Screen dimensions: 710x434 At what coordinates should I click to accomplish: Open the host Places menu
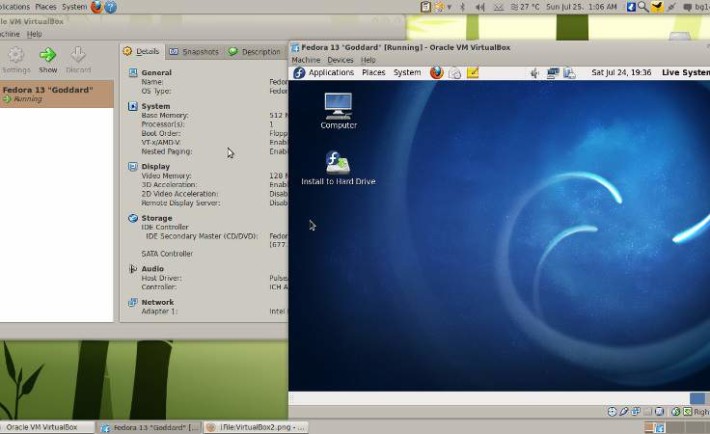click(x=46, y=7)
